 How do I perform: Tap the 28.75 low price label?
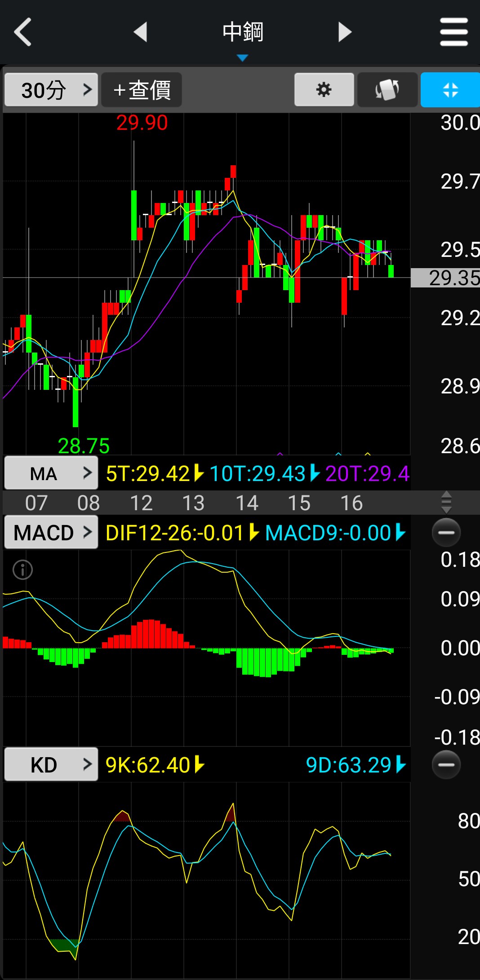(x=84, y=446)
